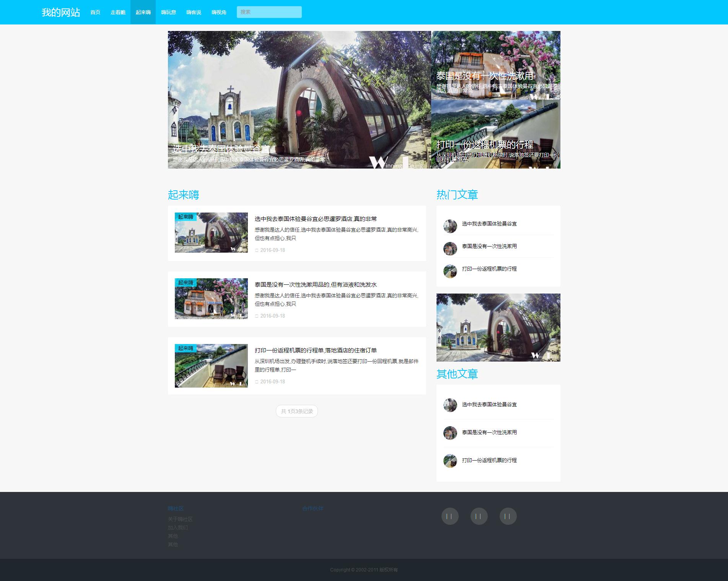Click the 搜索 search input field

[269, 12]
